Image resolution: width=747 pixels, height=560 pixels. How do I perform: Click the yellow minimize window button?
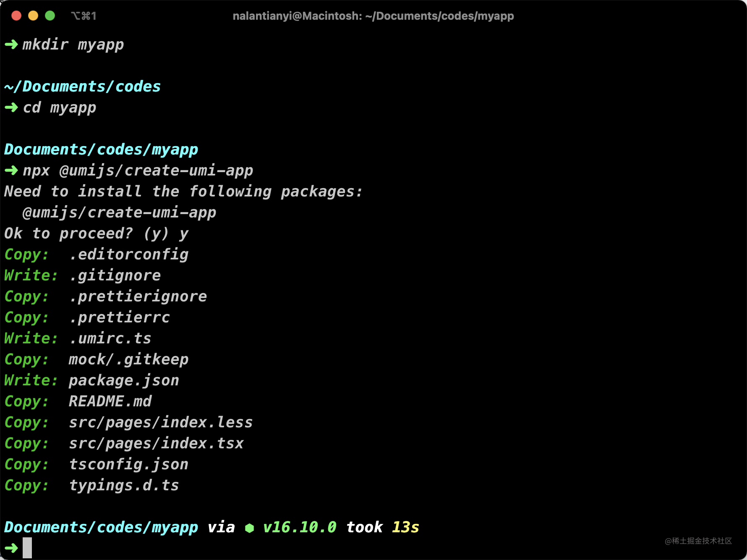click(x=33, y=16)
